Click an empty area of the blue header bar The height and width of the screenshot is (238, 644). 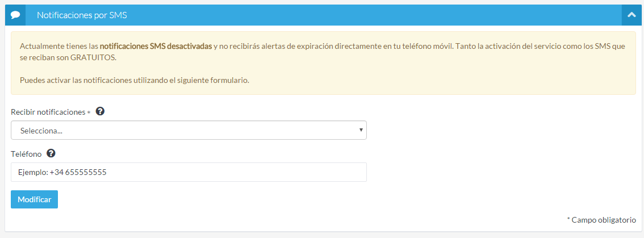(x=369, y=15)
